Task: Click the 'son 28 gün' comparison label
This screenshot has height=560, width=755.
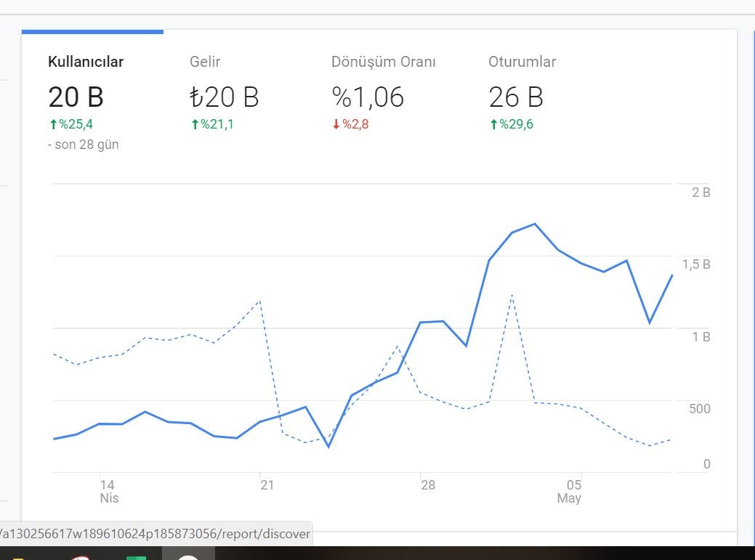Action: 86,145
